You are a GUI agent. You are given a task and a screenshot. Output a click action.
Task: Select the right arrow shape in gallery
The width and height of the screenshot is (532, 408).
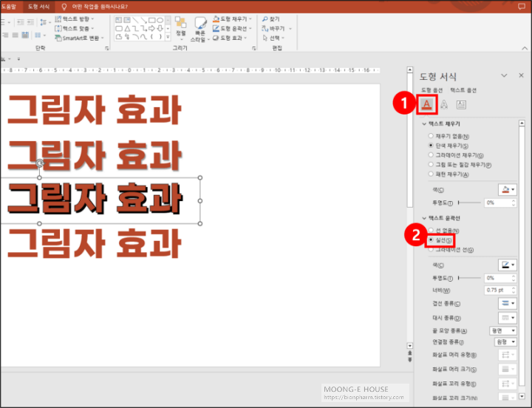coord(151,29)
